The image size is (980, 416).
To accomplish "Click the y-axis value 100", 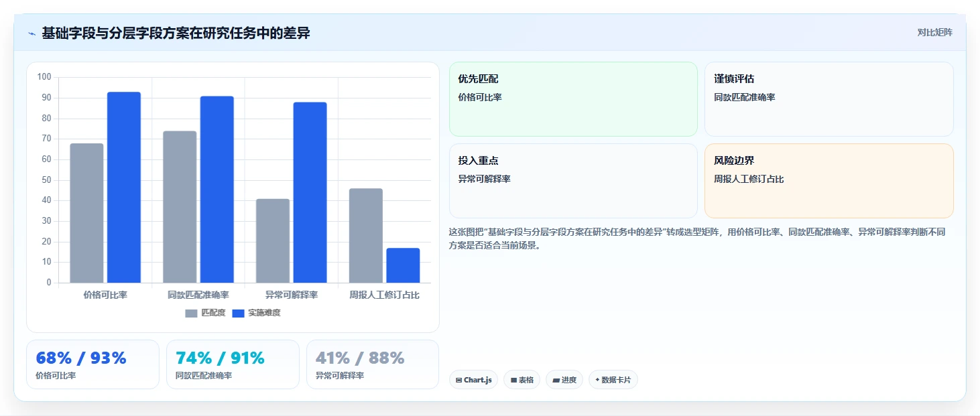I will (44, 77).
